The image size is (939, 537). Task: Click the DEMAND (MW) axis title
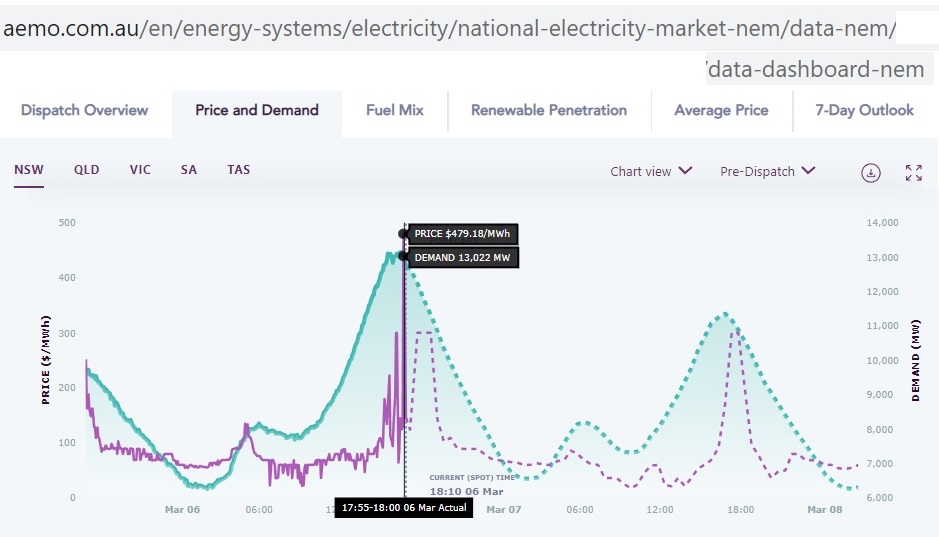[915, 360]
